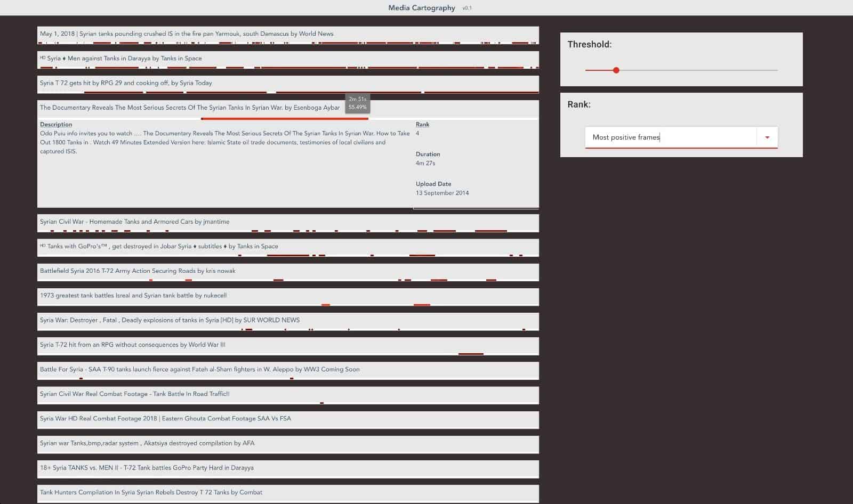This screenshot has height=504, width=853.
Task: Expand the May 1, 2018 Yarmouk video row
Action: coord(187,34)
